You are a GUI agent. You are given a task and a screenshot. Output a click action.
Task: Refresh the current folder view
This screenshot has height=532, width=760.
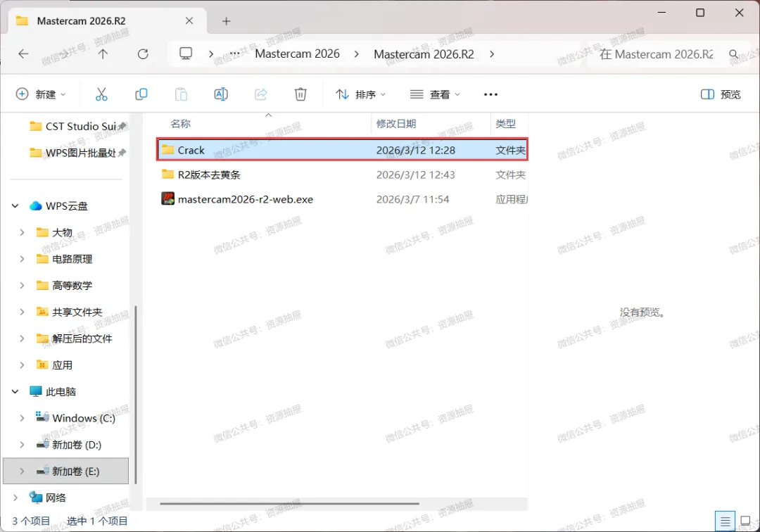pyautogui.click(x=143, y=53)
